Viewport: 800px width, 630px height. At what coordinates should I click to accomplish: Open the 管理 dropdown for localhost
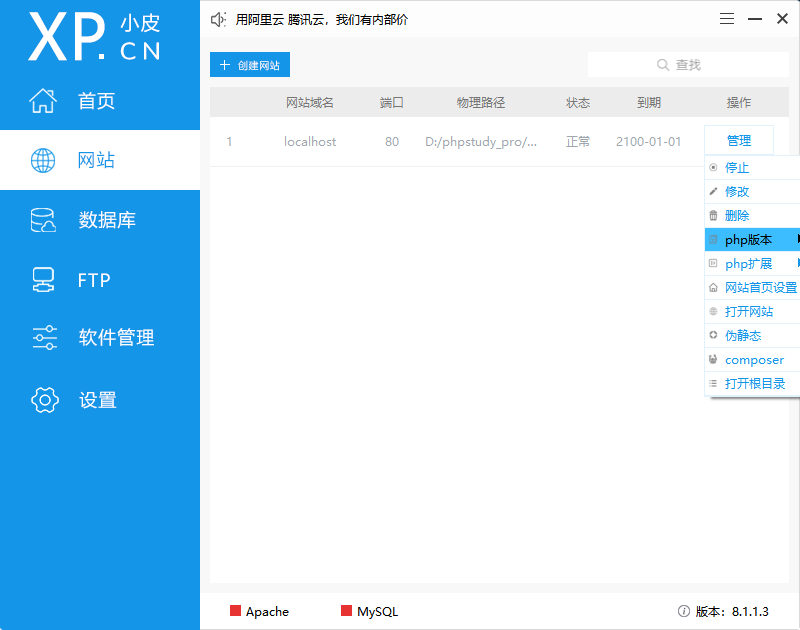738,140
